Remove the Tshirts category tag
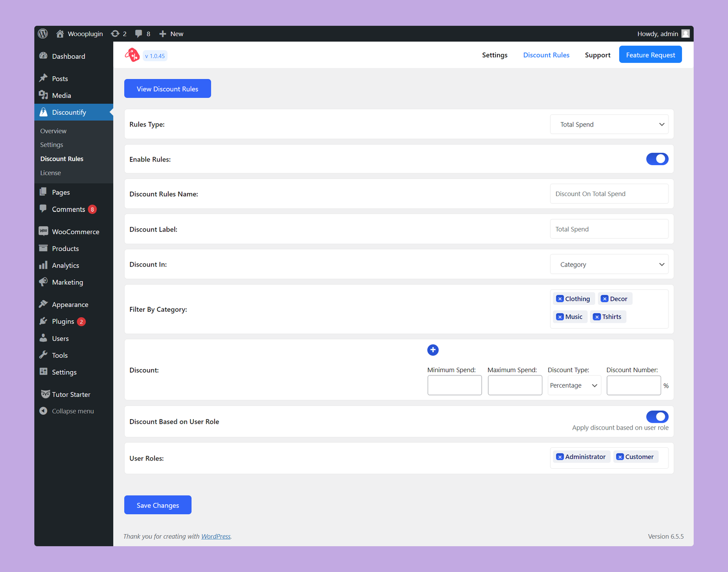Image resolution: width=728 pixels, height=572 pixels. click(x=597, y=317)
